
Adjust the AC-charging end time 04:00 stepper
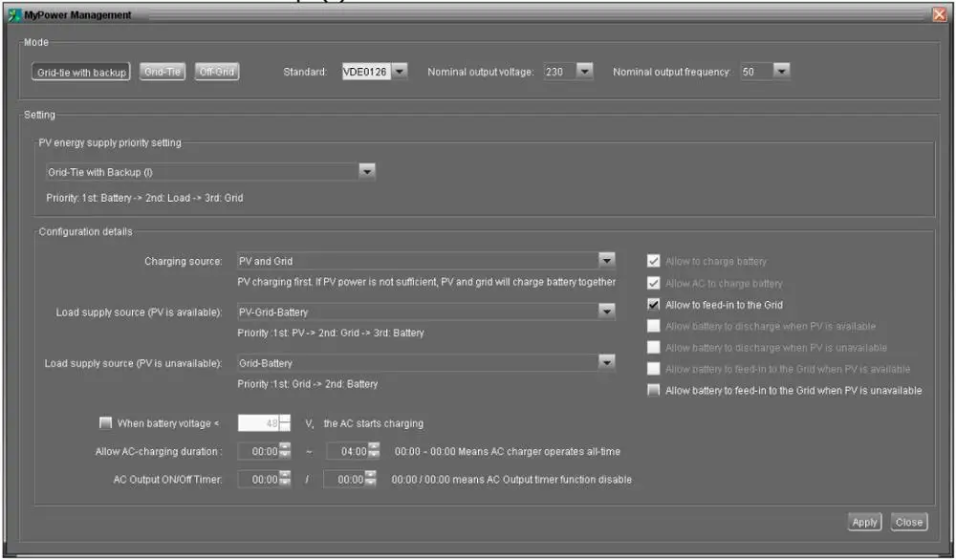[374, 451]
